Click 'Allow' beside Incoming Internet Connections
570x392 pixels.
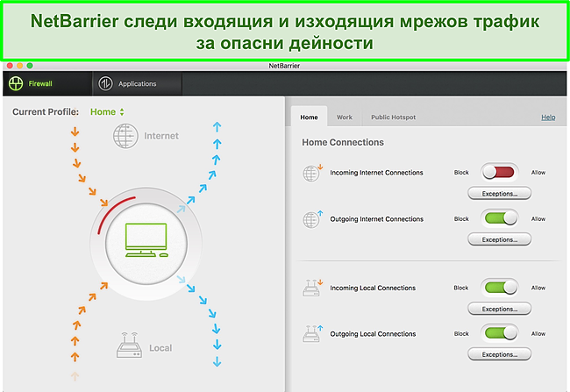(538, 173)
